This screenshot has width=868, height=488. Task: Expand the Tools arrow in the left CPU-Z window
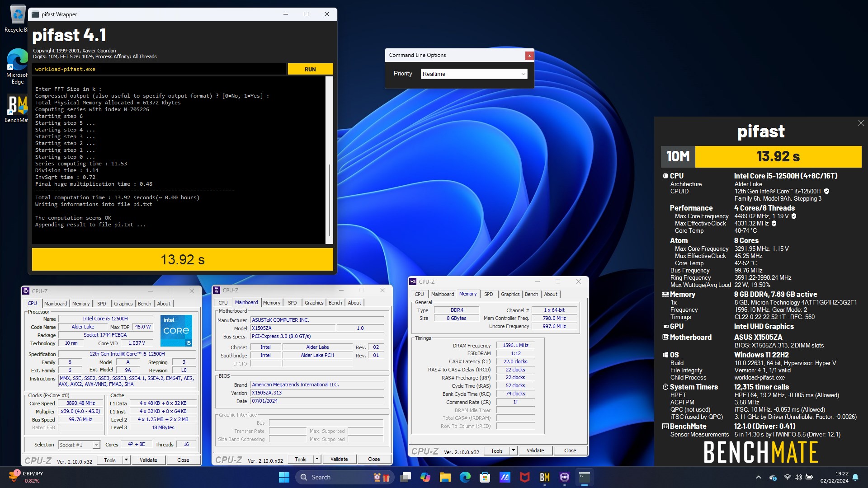[127, 460]
